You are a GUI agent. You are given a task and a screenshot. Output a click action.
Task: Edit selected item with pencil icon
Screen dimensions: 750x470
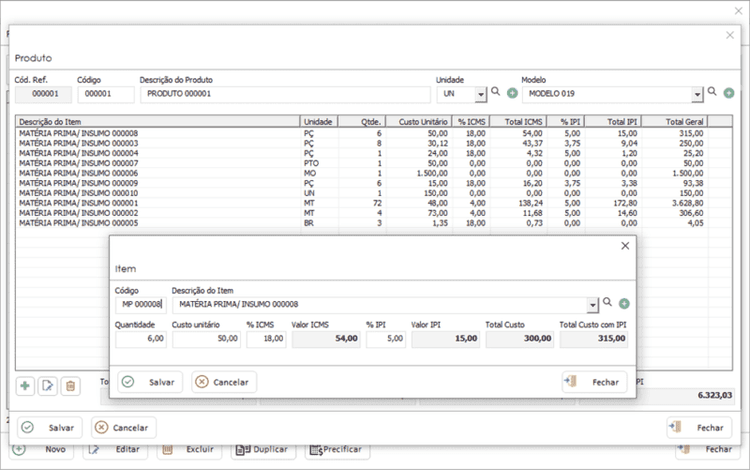point(47,386)
